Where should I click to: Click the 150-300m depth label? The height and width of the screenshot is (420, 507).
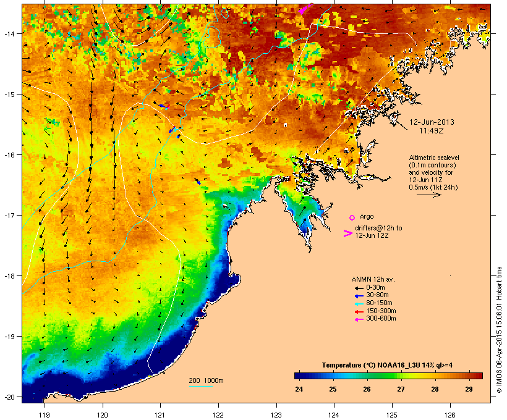pos(381,311)
